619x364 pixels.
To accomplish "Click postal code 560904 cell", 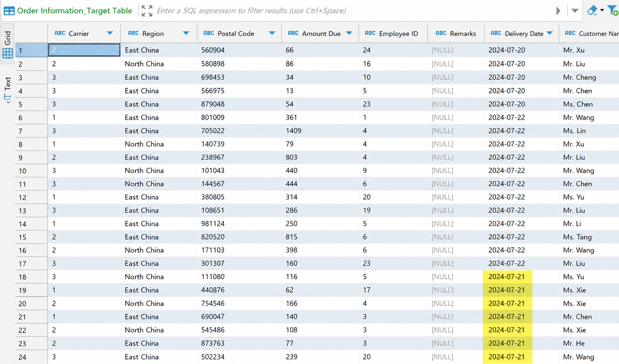I will click(x=239, y=50).
